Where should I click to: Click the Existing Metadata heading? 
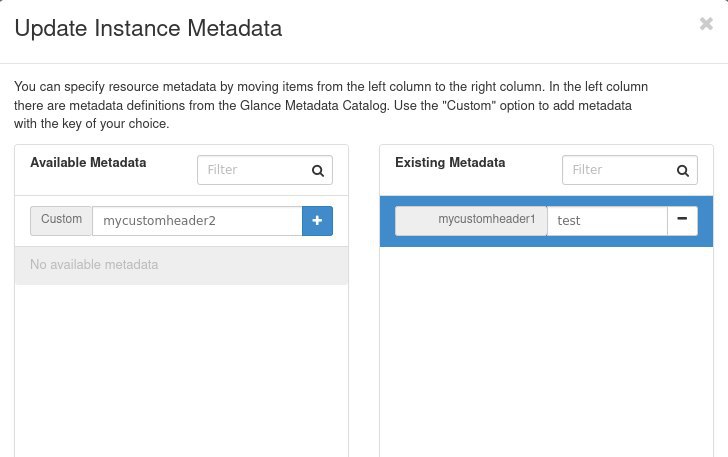[450, 163]
